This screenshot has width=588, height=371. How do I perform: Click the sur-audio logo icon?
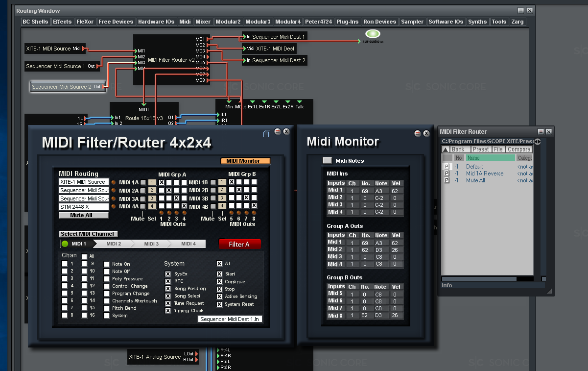372,34
